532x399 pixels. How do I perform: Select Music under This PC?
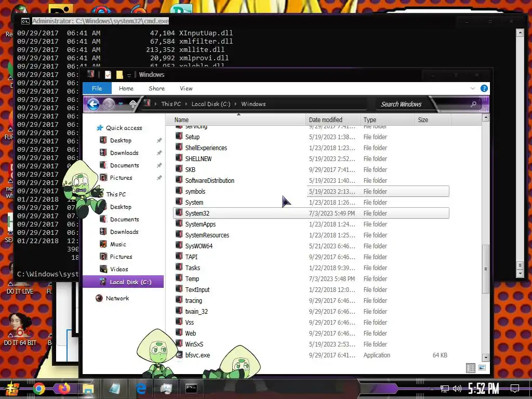coord(118,244)
